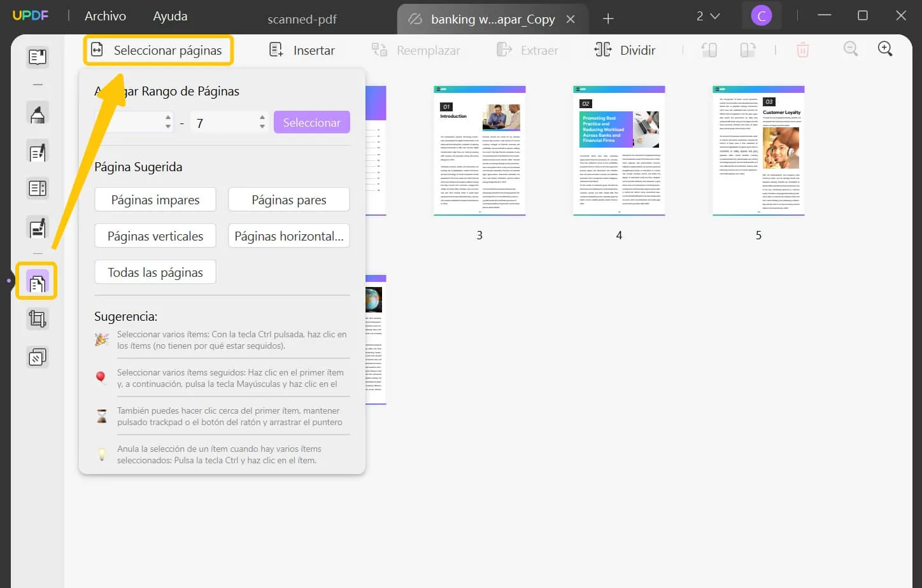Click the trackpad drag tip text
This screenshot has width=922, height=588.
tap(230, 416)
